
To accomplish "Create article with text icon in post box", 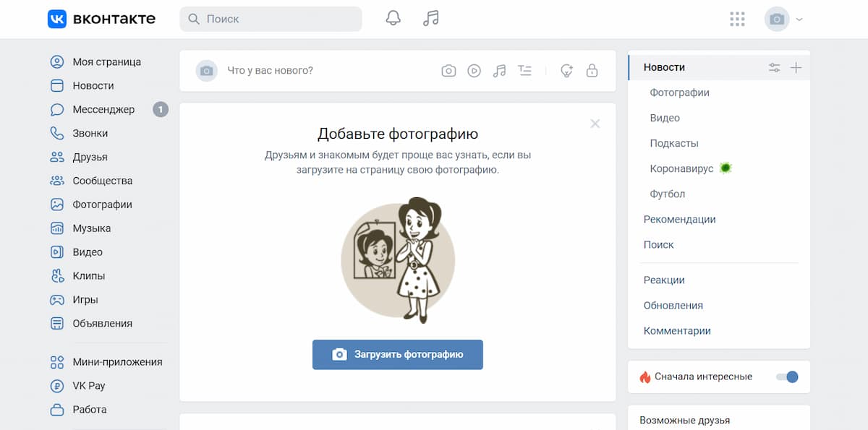I will (x=524, y=70).
